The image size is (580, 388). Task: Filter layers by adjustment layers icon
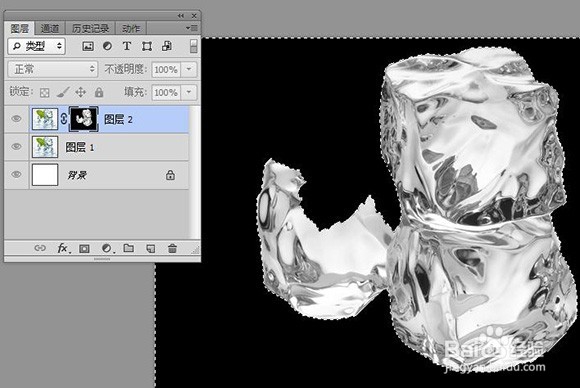[x=107, y=46]
